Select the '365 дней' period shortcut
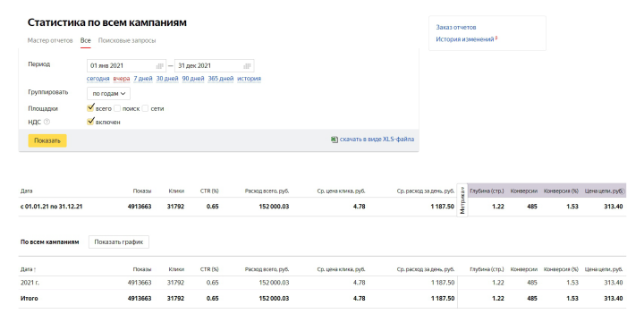644x322 pixels. coord(221,79)
